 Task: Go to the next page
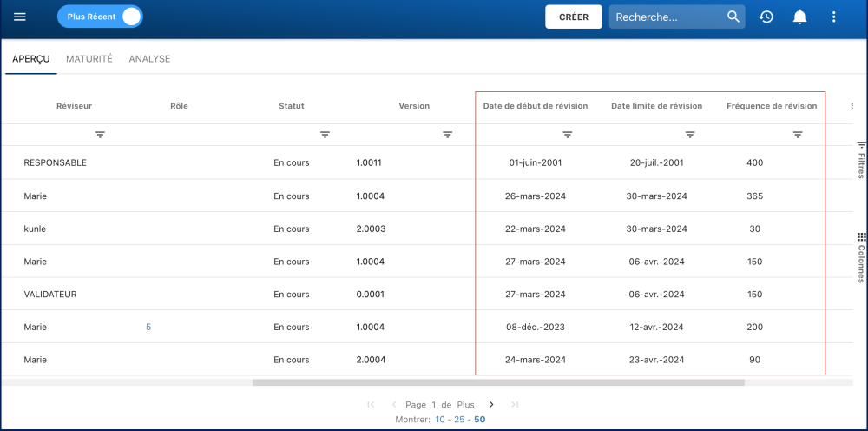pyautogui.click(x=491, y=405)
